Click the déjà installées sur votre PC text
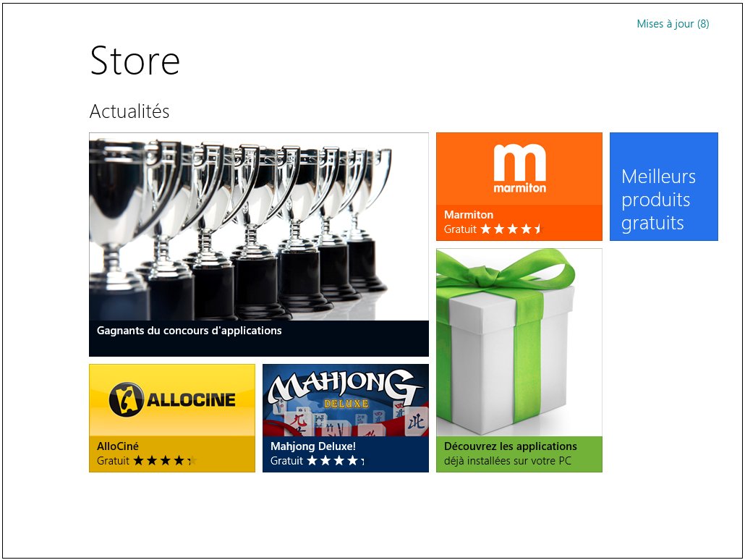 pyautogui.click(x=508, y=461)
